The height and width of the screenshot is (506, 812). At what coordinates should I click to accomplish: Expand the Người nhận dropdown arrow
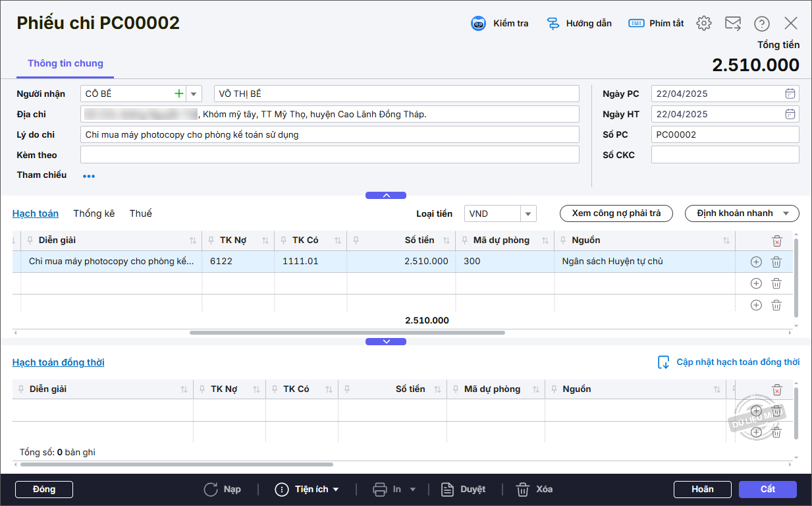194,94
